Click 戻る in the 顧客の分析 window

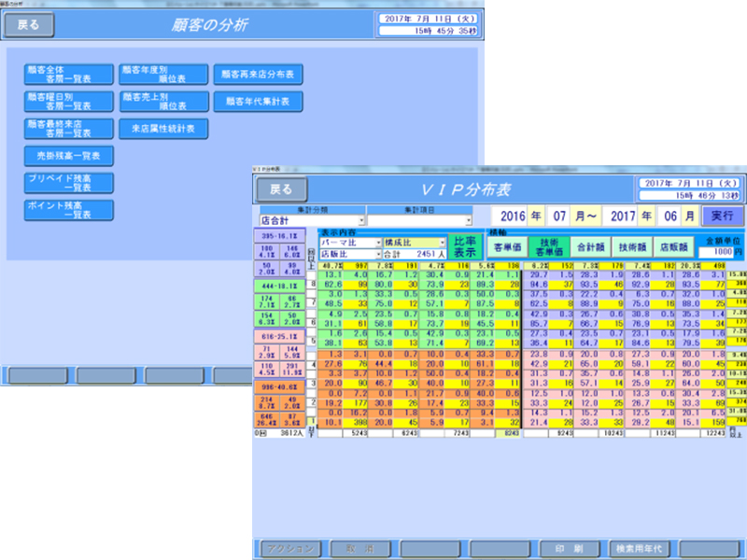(x=29, y=24)
